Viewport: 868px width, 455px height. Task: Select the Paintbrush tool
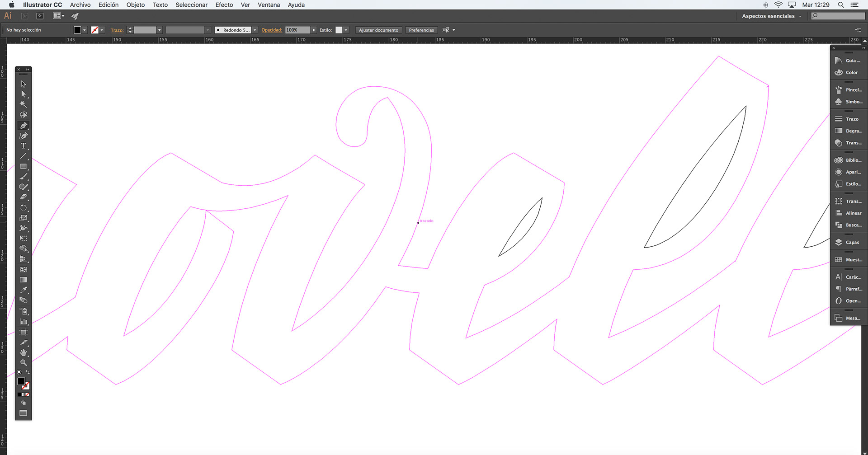point(24,177)
